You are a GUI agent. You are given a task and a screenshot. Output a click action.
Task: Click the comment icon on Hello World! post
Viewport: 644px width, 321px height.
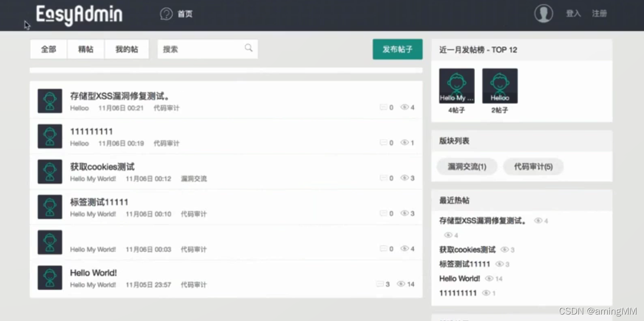383,284
